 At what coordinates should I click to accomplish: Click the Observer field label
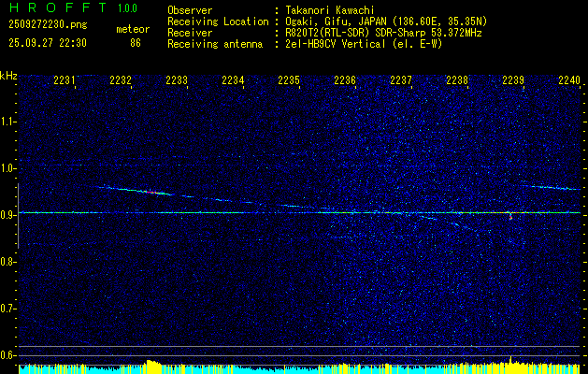190,10
